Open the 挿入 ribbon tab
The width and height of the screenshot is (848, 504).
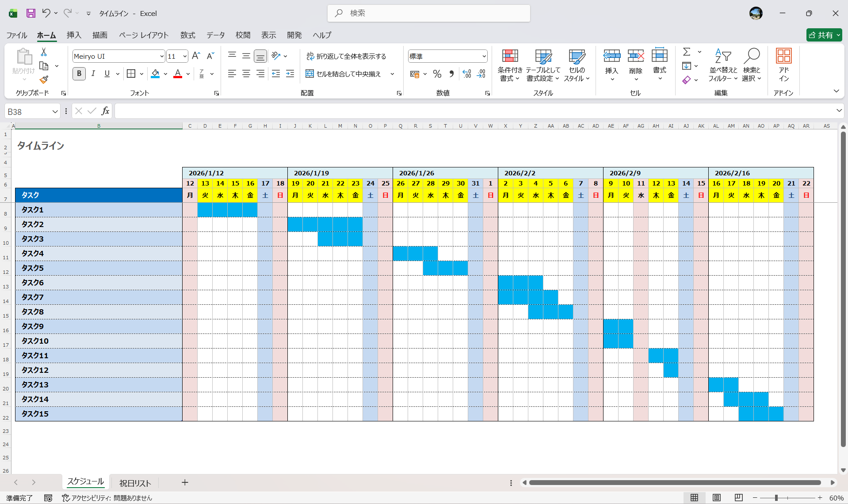74,35
